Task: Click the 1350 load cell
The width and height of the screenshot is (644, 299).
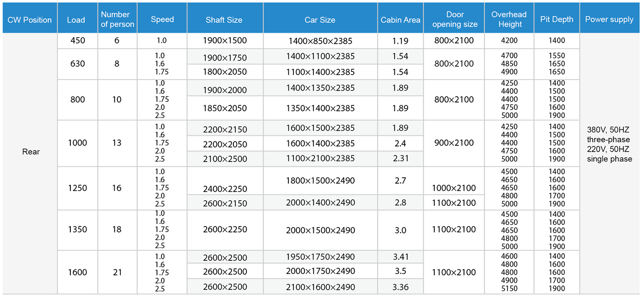Action: pyautogui.click(x=77, y=230)
